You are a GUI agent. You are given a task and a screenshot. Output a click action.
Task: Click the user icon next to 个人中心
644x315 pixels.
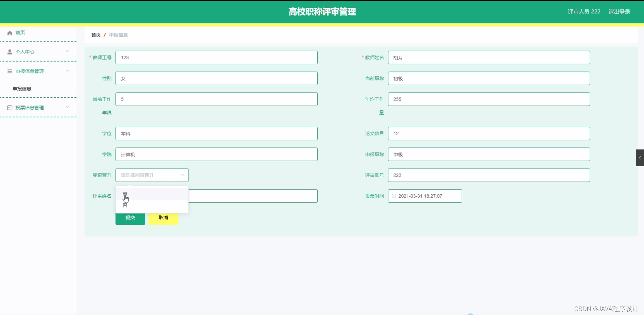(x=9, y=52)
